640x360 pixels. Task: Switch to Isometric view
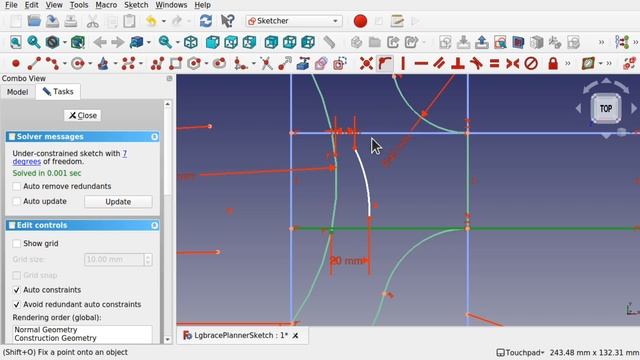(x=191, y=42)
